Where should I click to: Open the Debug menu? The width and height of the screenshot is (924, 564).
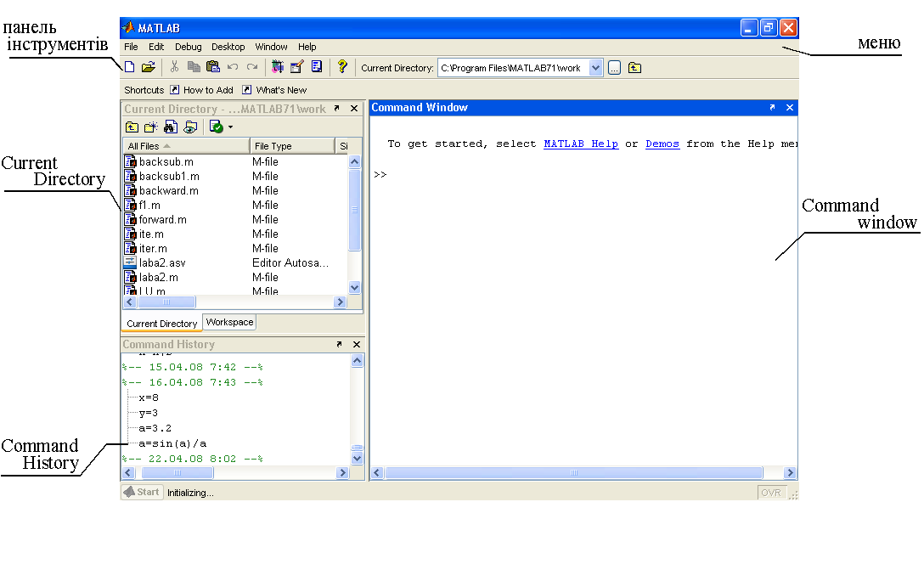188,47
